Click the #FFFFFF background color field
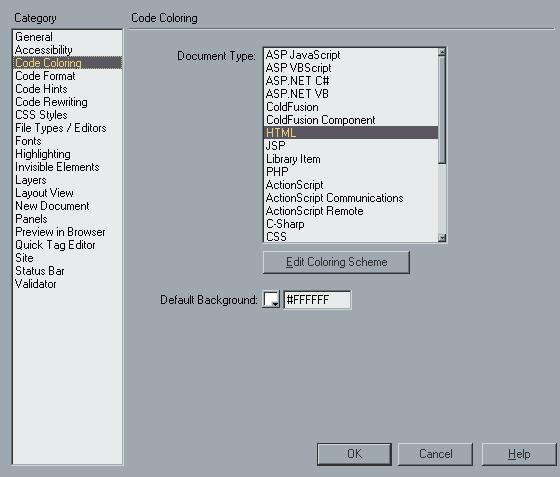 point(317,300)
